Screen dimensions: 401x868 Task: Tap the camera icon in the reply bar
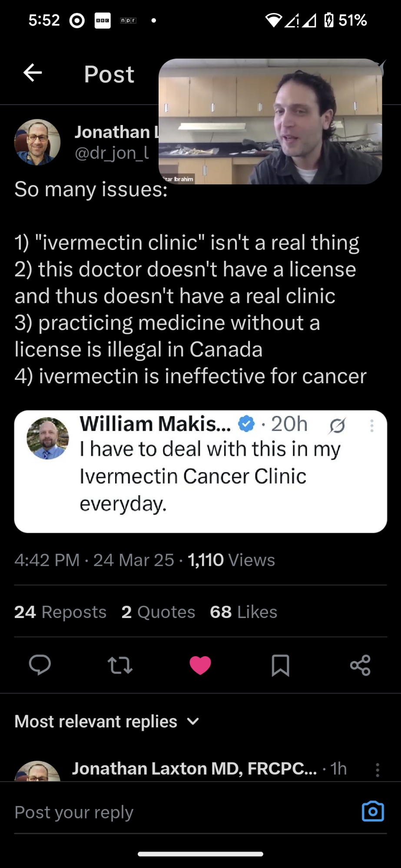pyautogui.click(x=373, y=811)
